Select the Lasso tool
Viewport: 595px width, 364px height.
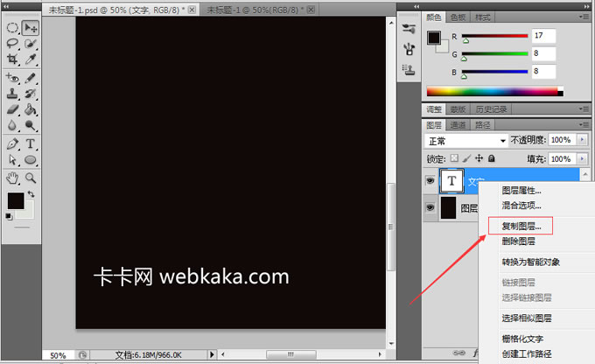tap(12, 43)
